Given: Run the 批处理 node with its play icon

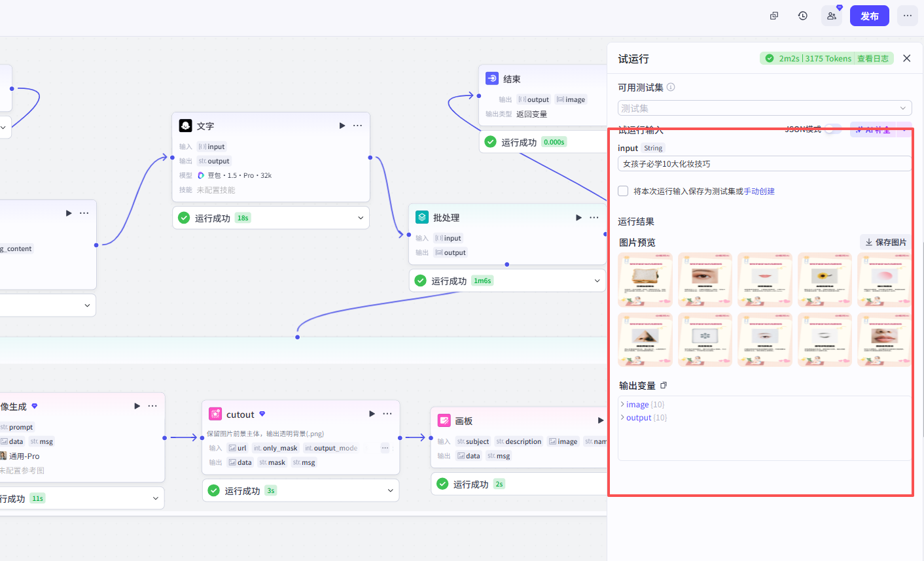Looking at the screenshot, I should [578, 217].
